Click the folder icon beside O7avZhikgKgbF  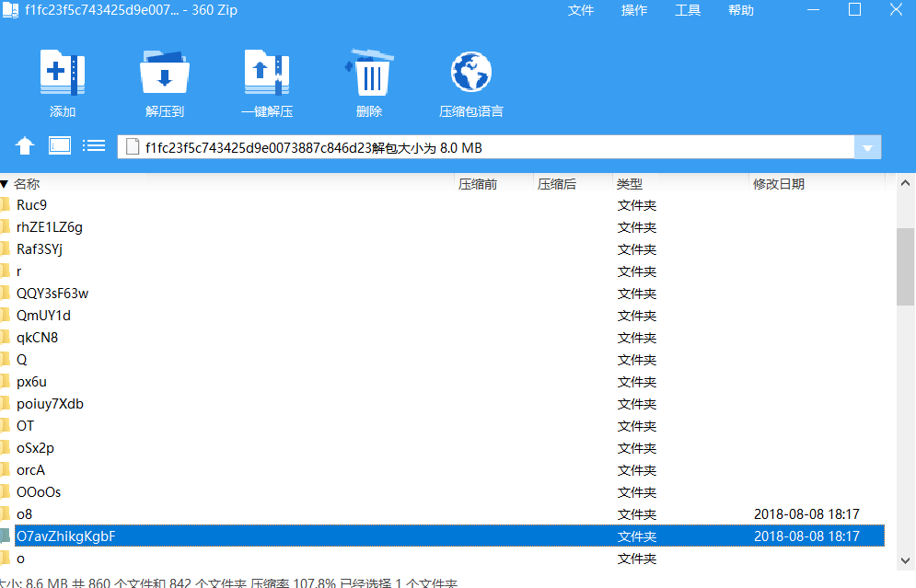6,536
